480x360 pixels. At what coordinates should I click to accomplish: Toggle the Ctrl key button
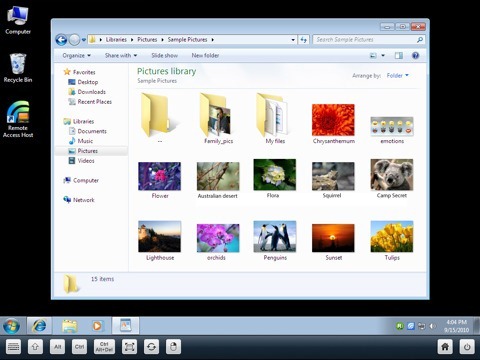click(x=79, y=347)
